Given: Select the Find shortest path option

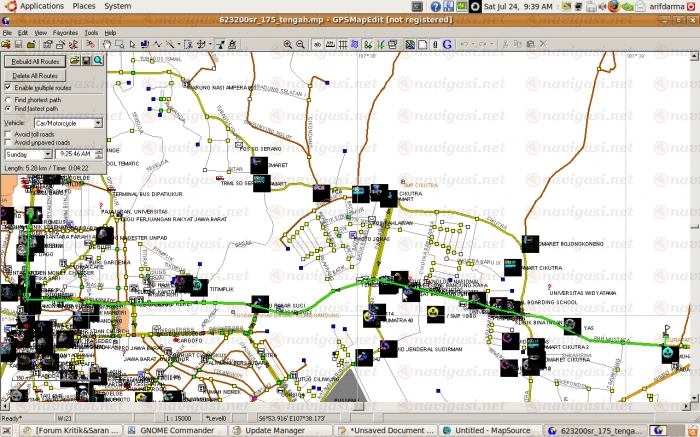Looking at the screenshot, I should click(x=9, y=100).
